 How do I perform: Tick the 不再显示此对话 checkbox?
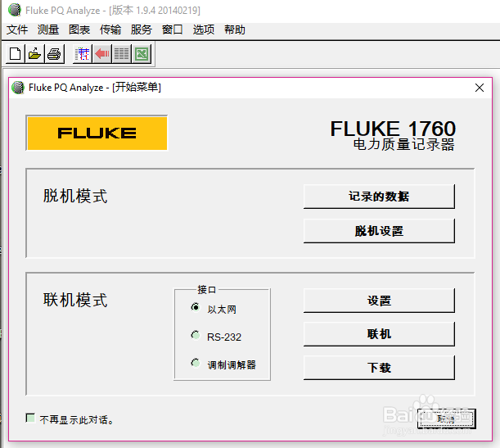30,418
